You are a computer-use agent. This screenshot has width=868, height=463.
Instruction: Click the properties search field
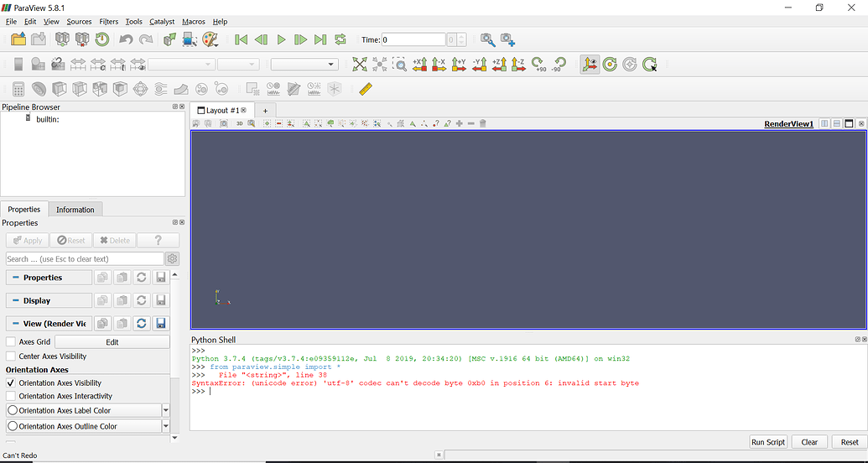85,258
